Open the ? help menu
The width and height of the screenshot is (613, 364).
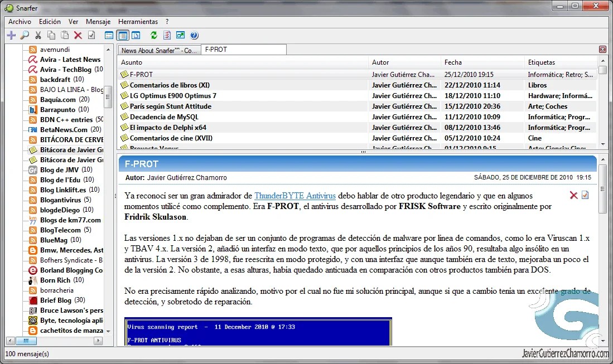167,22
